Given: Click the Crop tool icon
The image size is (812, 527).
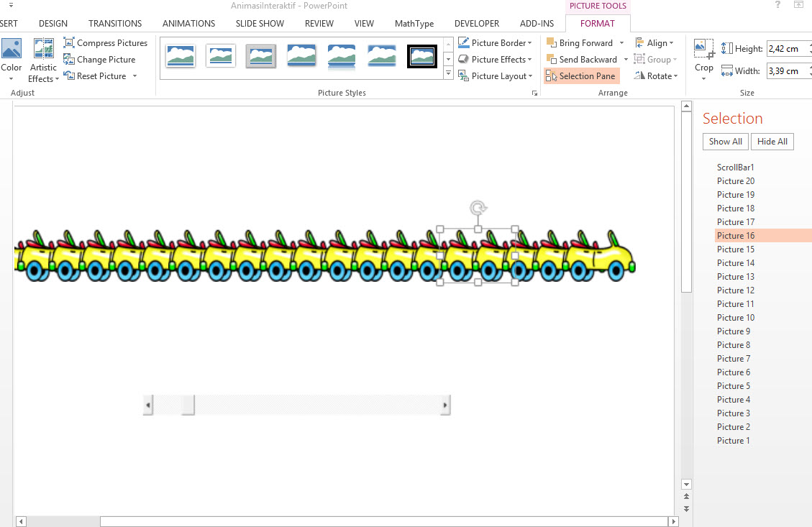Looking at the screenshot, I should click(703, 49).
